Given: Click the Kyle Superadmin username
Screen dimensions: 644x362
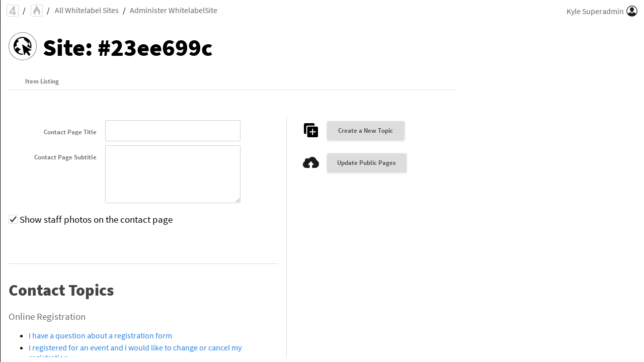Looking at the screenshot, I should tap(595, 11).
